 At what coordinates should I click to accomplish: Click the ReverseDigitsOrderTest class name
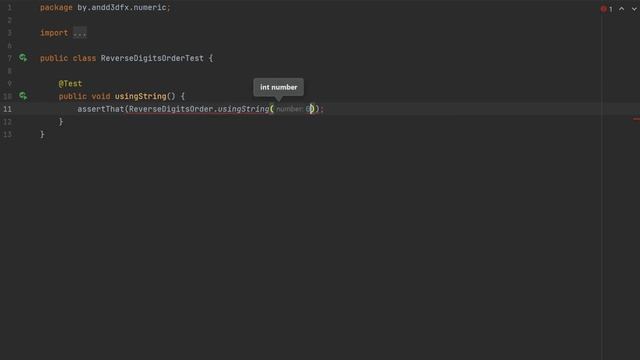click(x=152, y=58)
